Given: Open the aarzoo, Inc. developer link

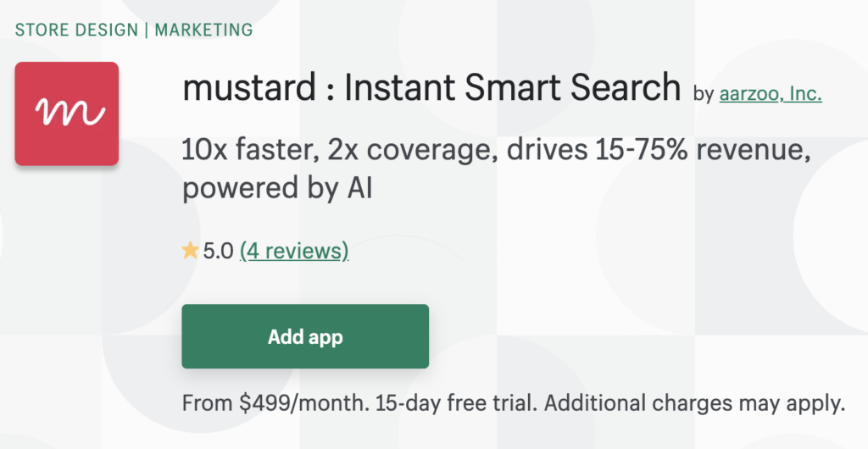Looking at the screenshot, I should [770, 94].
